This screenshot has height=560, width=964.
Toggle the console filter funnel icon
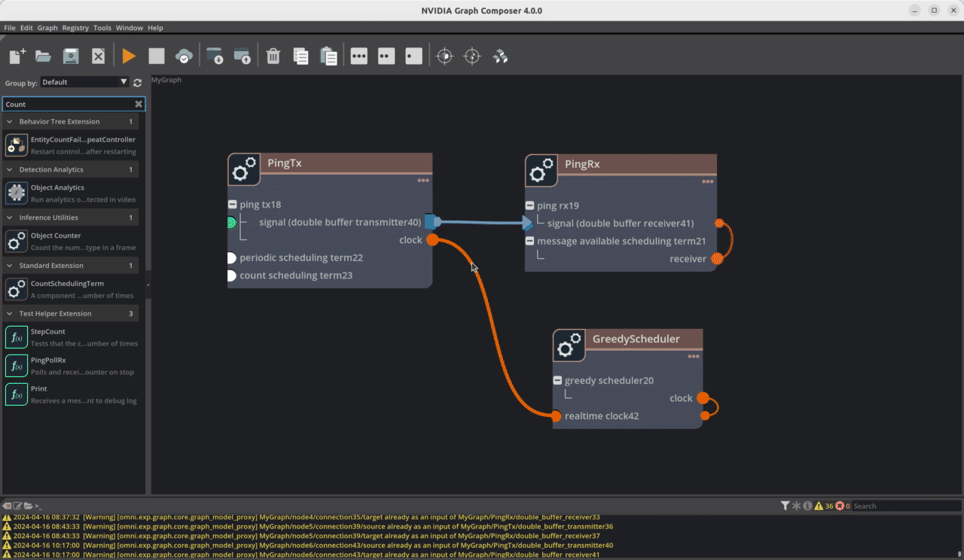(785, 506)
